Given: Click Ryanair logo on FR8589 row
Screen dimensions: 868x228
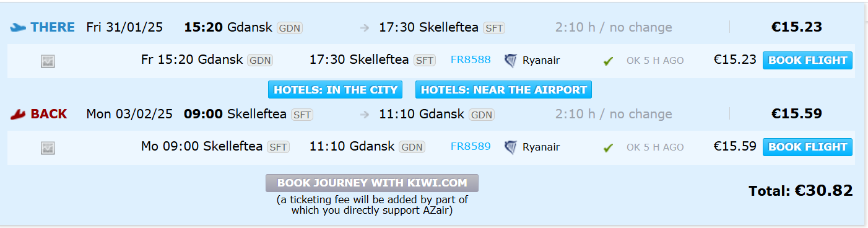Looking at the screenshot, I should click(511, 147).
